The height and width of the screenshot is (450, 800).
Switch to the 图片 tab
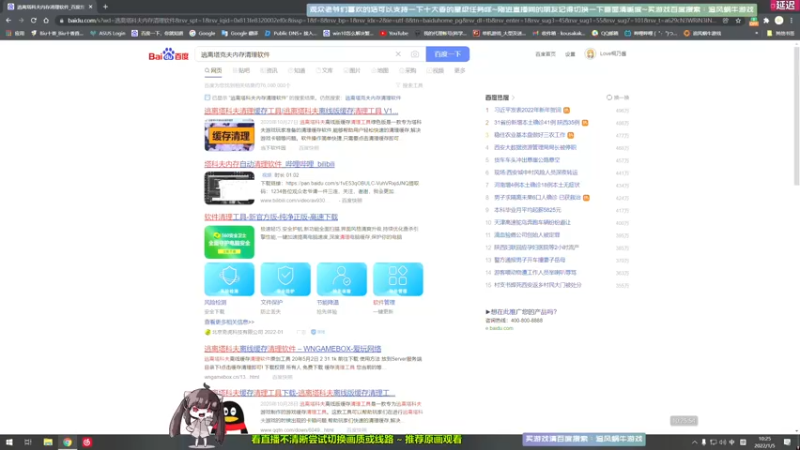click(x=352, y=70)
